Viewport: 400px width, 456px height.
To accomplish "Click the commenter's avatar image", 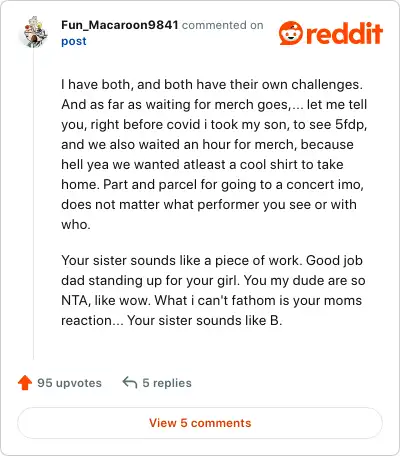I will pyautogui.click(x=35, y=32).
